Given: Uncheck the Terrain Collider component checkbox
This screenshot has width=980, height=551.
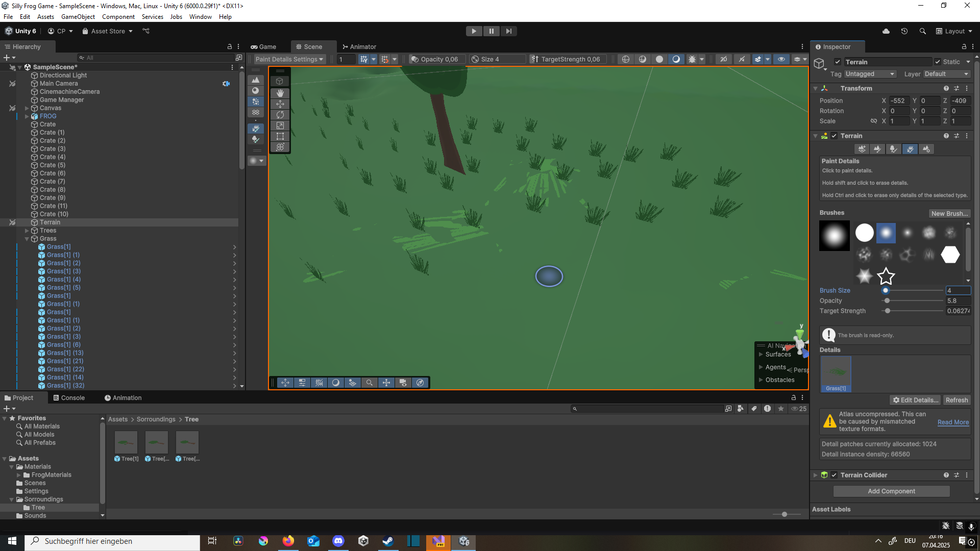Looking at the screenshot, I should [834, 475].
